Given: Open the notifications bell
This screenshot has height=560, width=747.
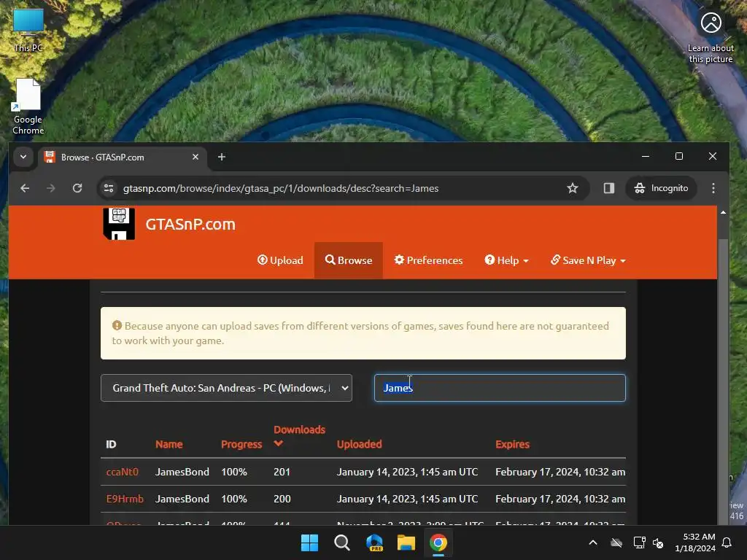Looking at the screenshot, I should [x=727, y=542].
